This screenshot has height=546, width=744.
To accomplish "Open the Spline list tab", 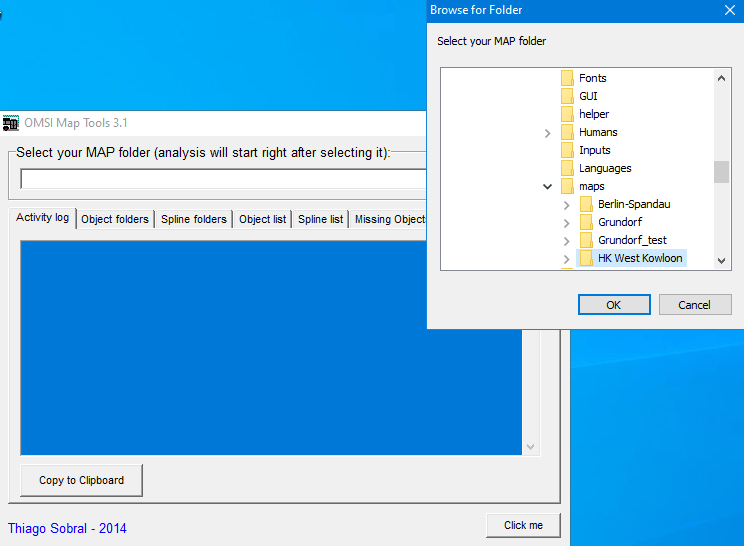I will coord(320,219).
